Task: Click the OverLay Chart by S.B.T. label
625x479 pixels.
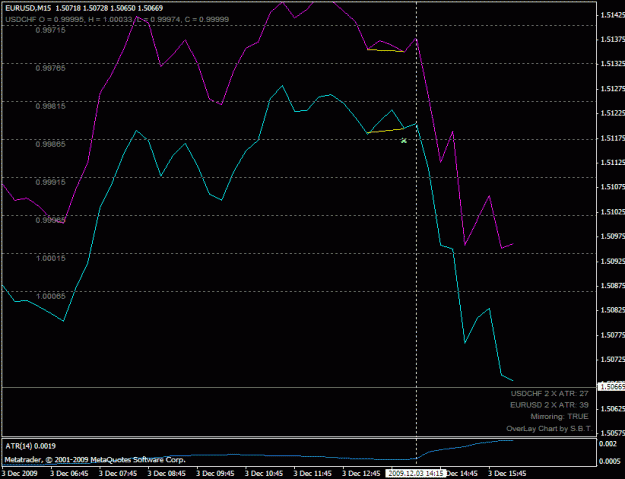Action: click(x=549, y=429)
